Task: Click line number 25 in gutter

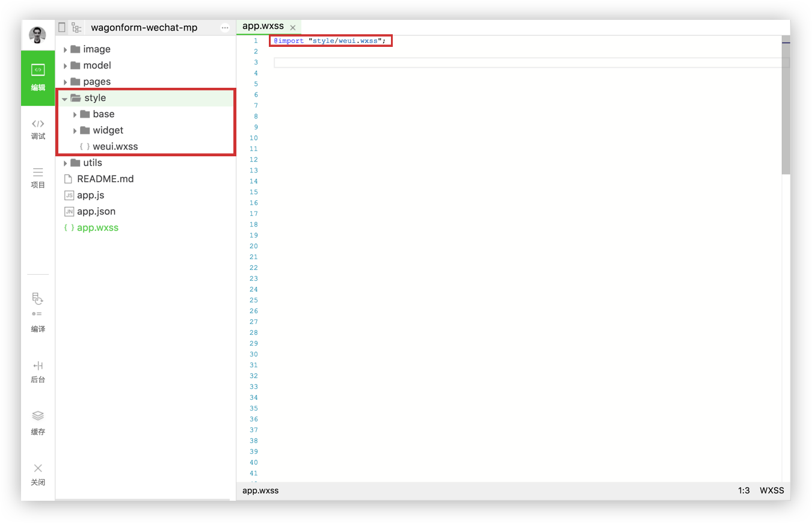Action: [x=254, y=301]
